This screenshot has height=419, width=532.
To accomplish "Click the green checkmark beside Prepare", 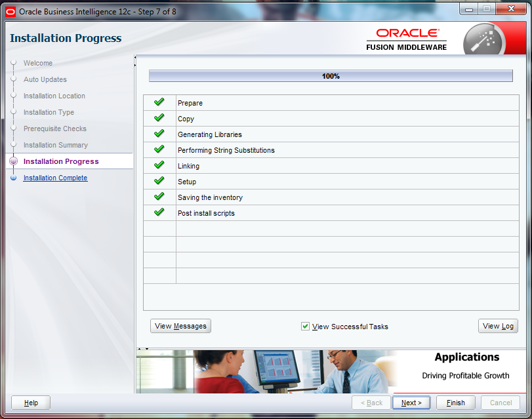I will click(x=159, y=102).
